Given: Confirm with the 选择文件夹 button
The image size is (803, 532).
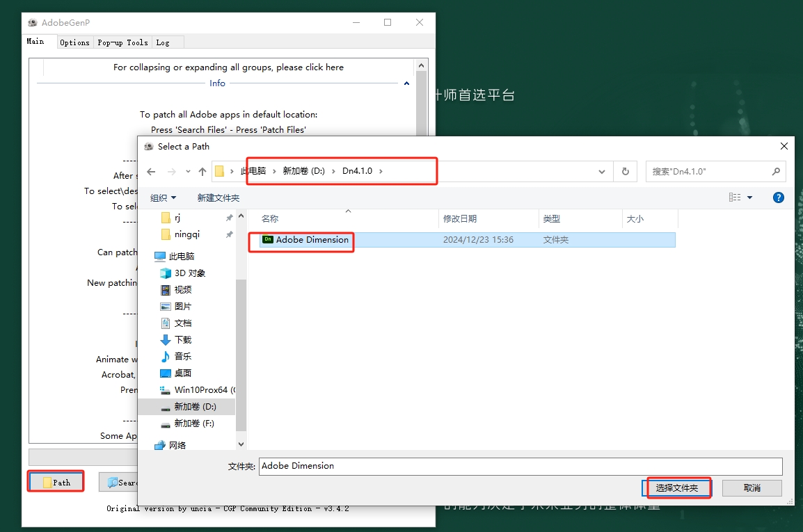Looking at the screenshot, I should (676, 487).
